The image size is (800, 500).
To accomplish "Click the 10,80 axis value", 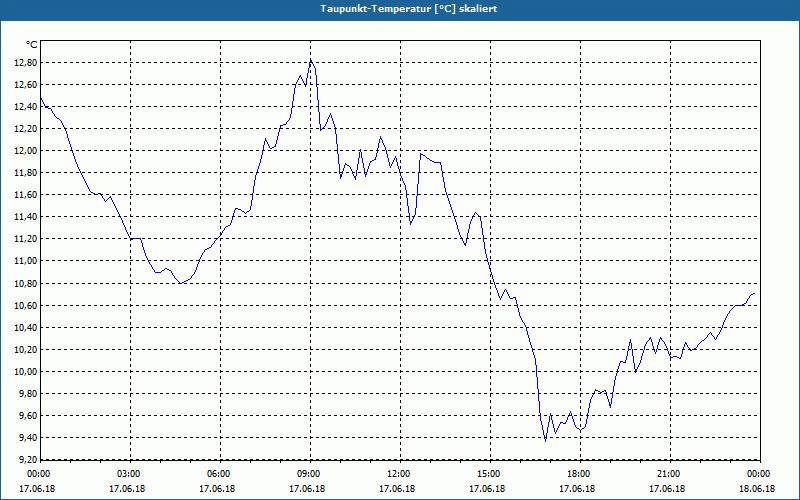I will (27, 283).
